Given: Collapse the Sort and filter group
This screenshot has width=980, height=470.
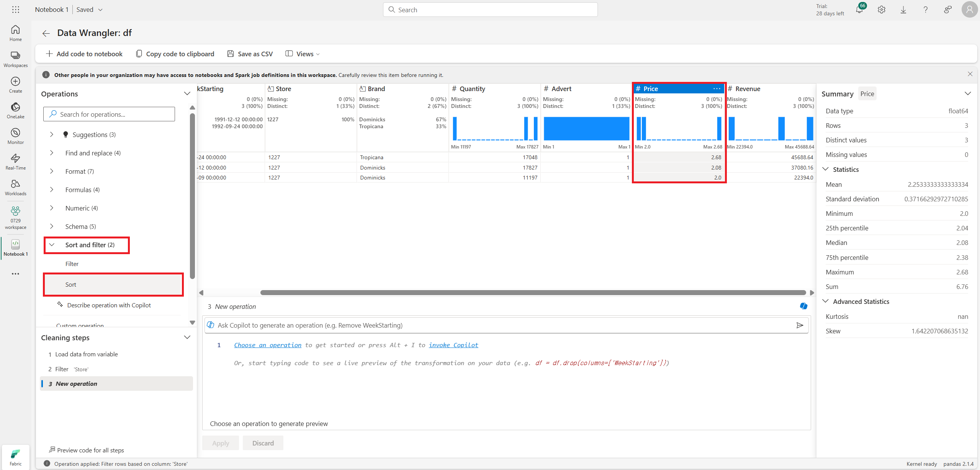Looking at the screenshot, I should [x=52, y=245].
